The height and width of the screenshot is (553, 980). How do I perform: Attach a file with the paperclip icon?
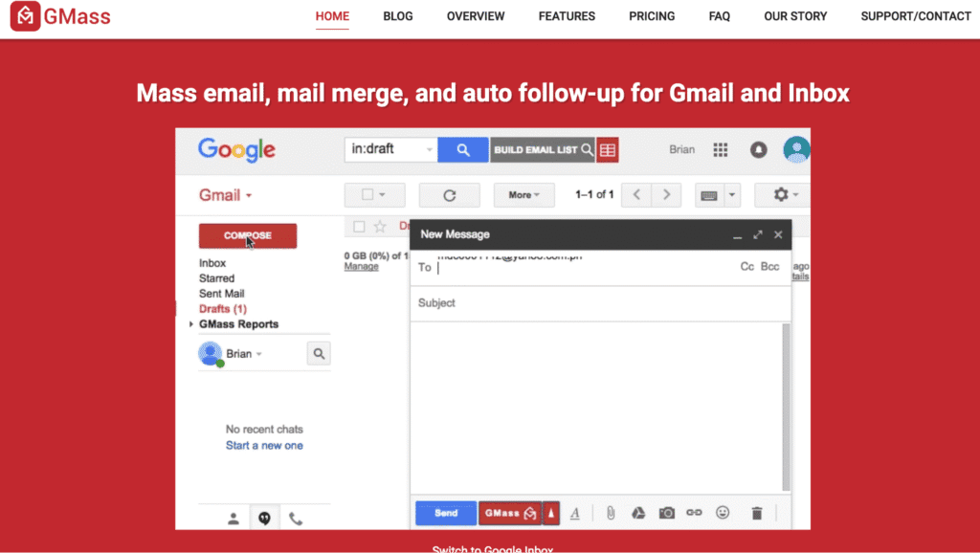click(612, 513)
